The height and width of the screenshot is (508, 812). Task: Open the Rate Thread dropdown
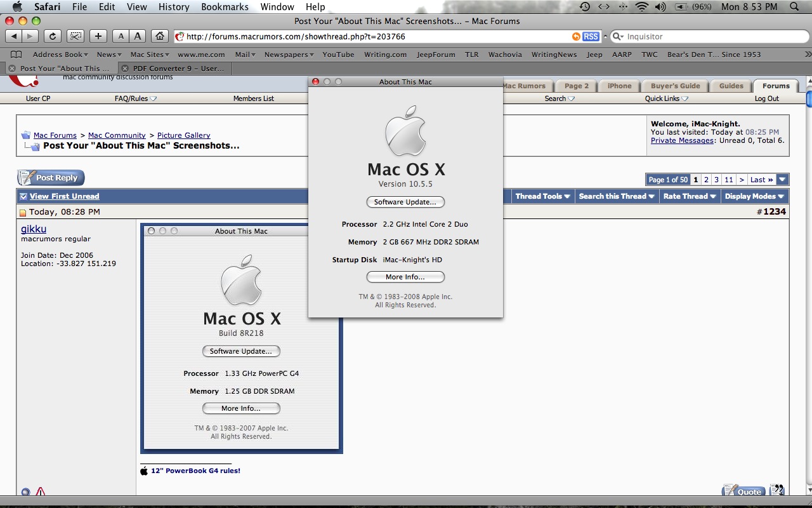(690, 196)
